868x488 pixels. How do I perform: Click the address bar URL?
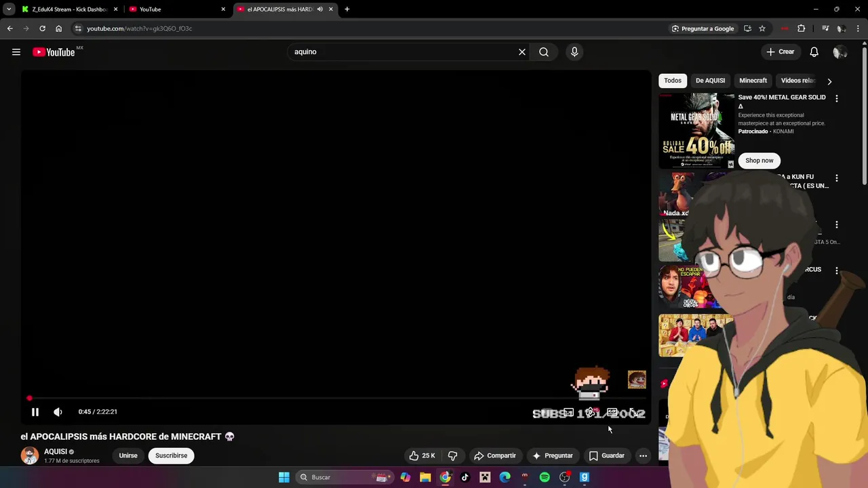click(x=139, y=28)
